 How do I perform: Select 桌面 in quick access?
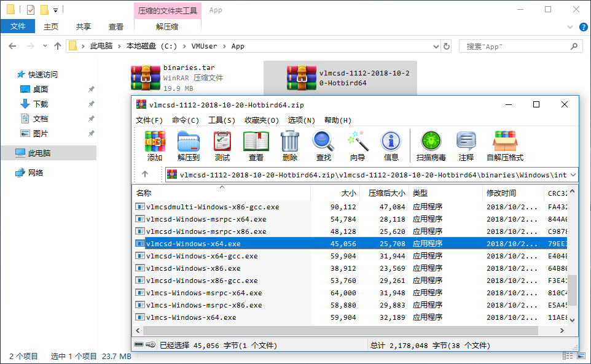pyautogui.click(x=41, y=89)
